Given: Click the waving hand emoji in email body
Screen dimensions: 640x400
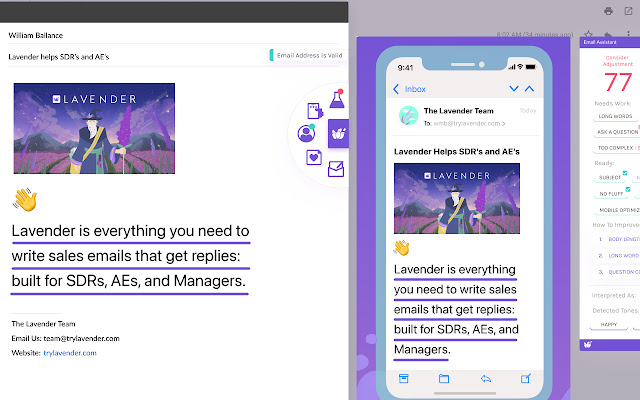Looking at the screenshot, I should pos(25,200).
